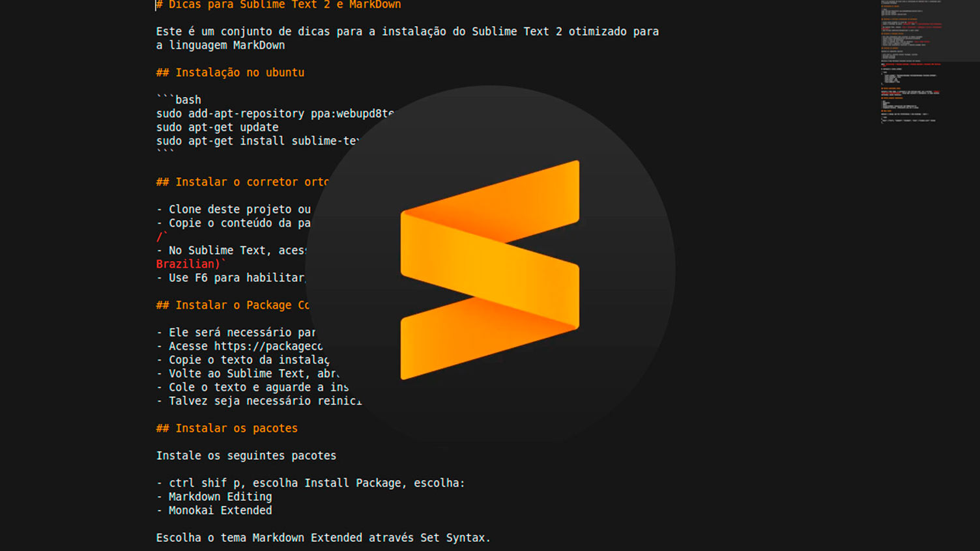
Task: Click the "```bash" code fence line
Action: (179, 100)
